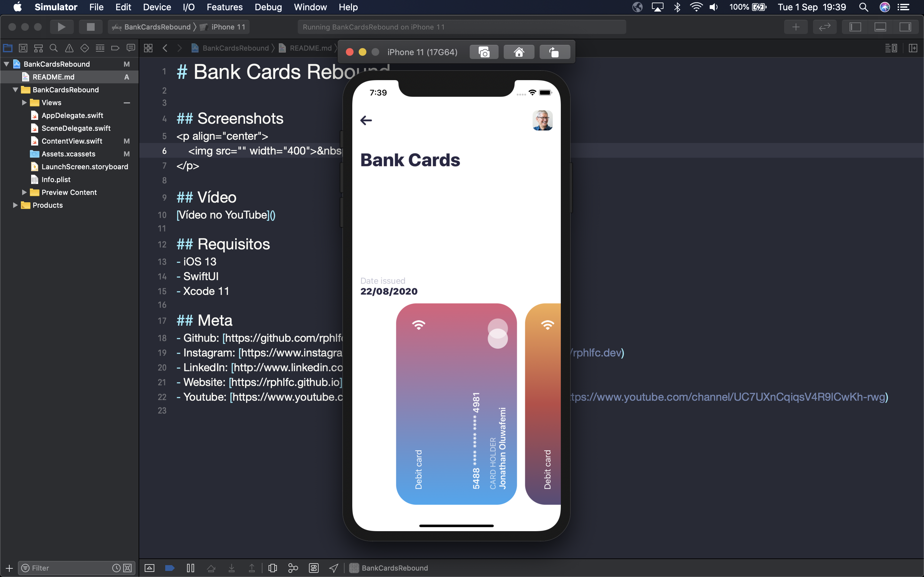
Task: Click the Simulate Location paper plane icon
Action: [x=333, y=567]
